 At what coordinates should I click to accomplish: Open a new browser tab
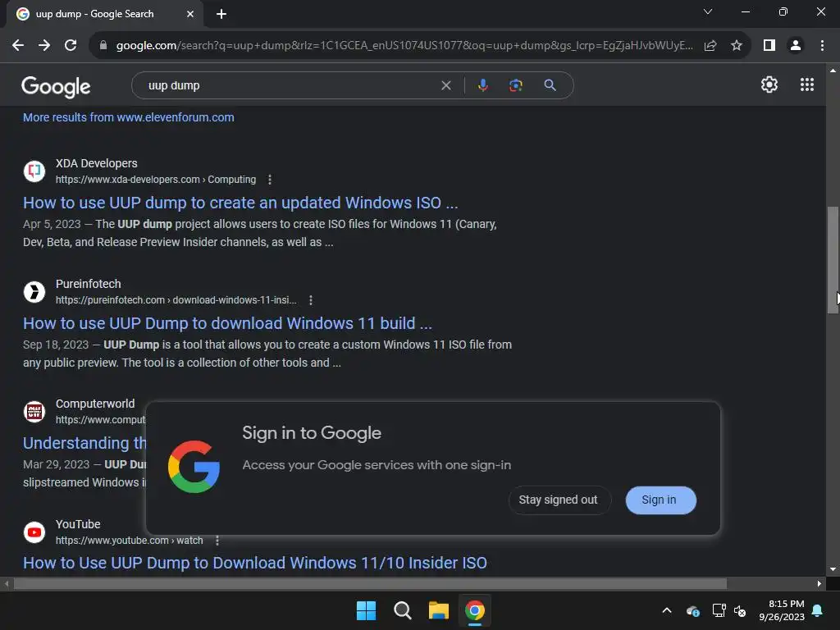click(x=221, y=14)
